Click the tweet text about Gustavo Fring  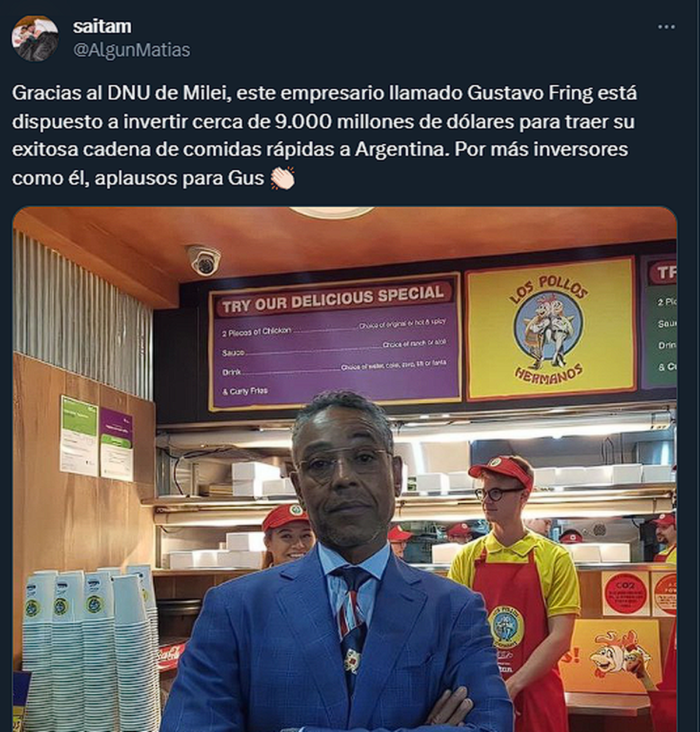pyautogui.click(x=324, y=135)
